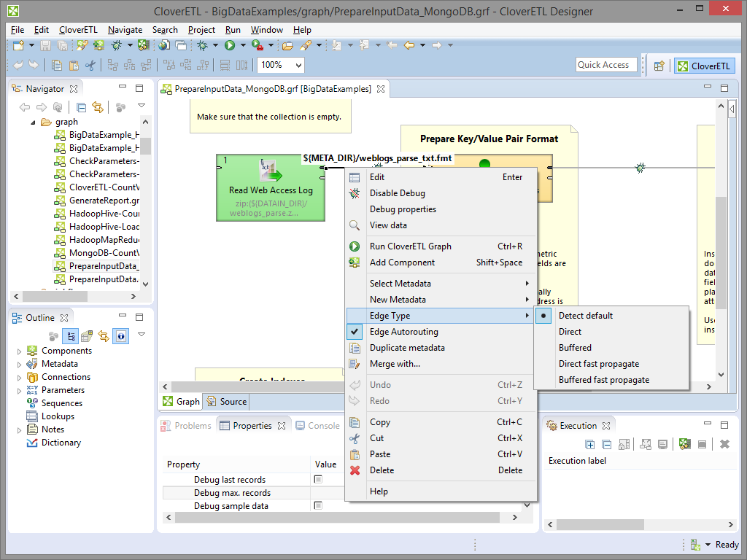Image resolution: width=747 pixels, height=560 pixels.
Task: Select the Direct edge type option
Action: (x=570, y=332)
